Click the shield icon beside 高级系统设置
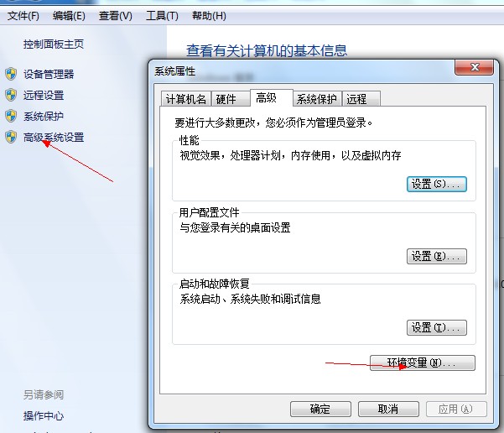Image resolution: width=504 pixels, height=433 pixels. click(11, 137)
